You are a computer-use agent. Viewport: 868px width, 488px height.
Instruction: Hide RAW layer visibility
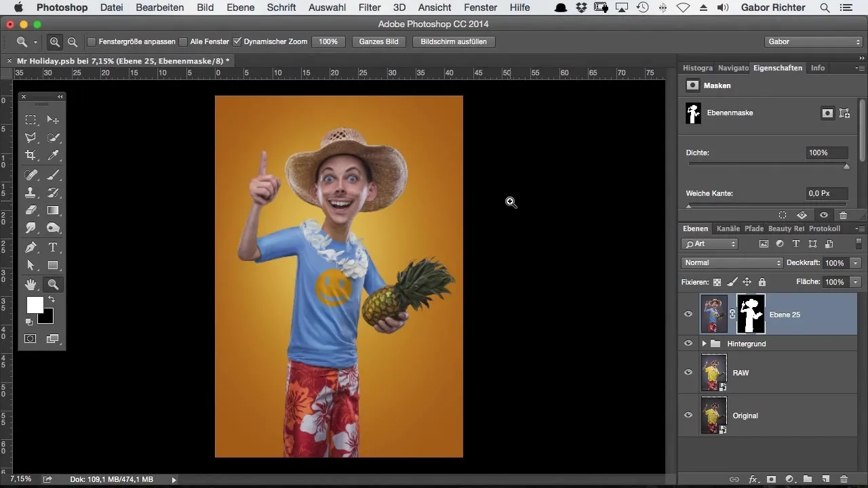(688, 373)
